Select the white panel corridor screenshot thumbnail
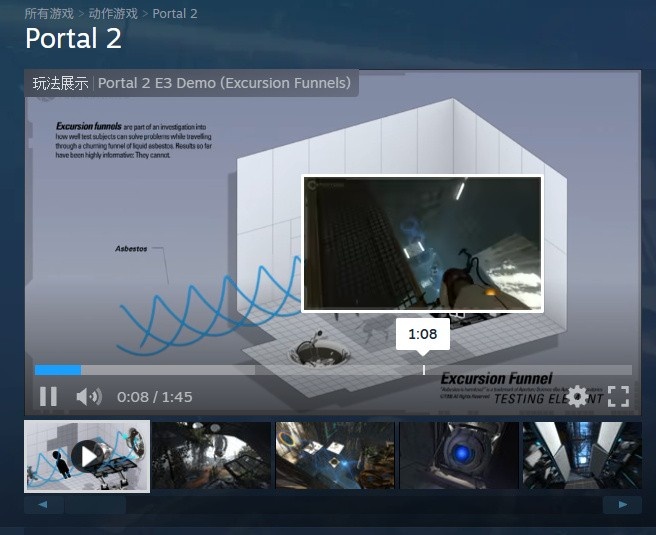The height and width of the screenshot is (535, 656). [x=582, y=455]
